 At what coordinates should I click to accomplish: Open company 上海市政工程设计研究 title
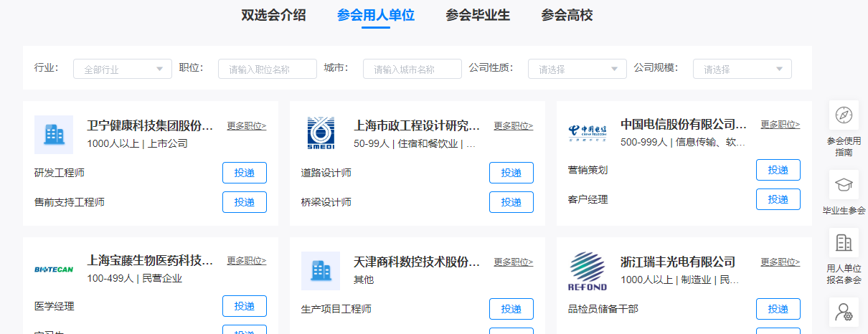click(418, 126)
